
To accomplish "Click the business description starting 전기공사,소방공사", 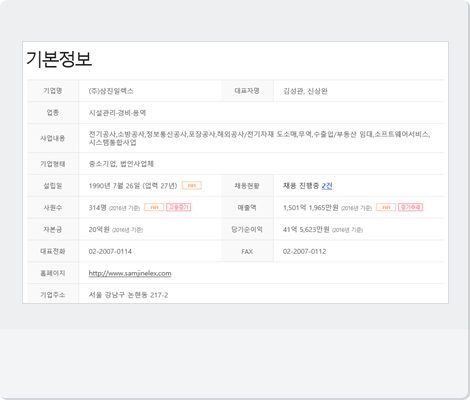I will (x=259, y=138).
